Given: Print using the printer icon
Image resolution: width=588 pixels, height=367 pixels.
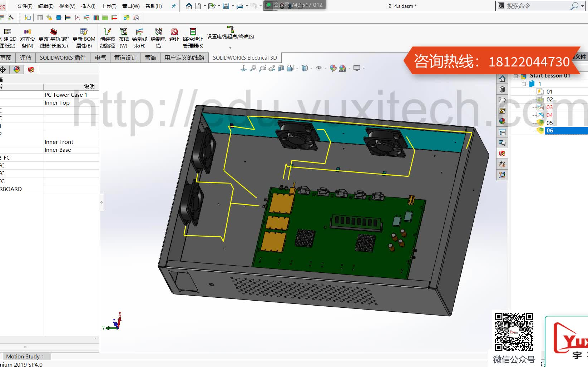Looking at the screenshot, I should [x=240, y=6].
